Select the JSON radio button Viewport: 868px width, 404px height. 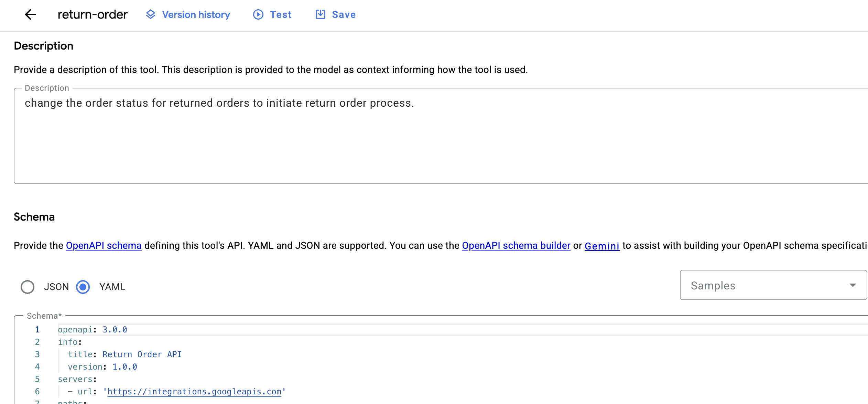28,287
